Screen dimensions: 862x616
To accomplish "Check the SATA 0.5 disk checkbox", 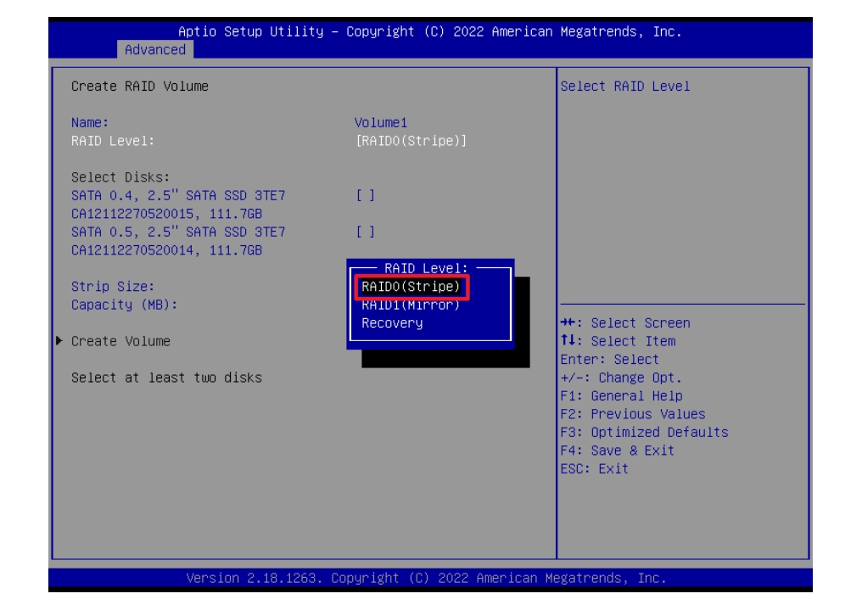I will [x=365, y=232].
